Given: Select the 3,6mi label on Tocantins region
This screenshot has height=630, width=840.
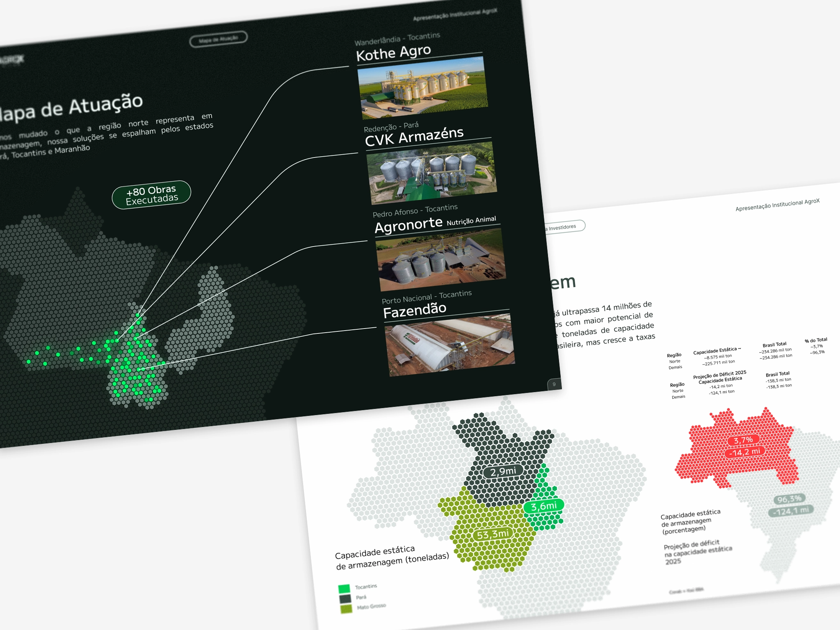Looking at the screenshot, I should pos(544,506).
